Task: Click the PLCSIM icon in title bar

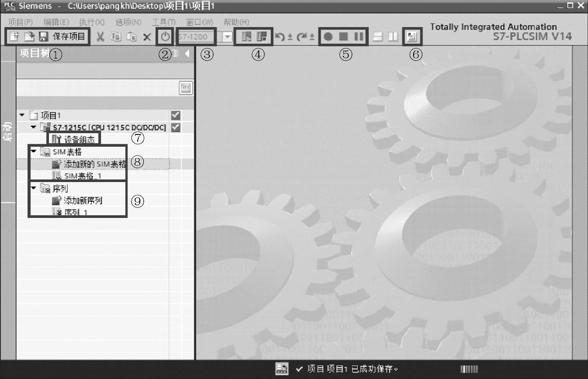Action: point(10,6)
